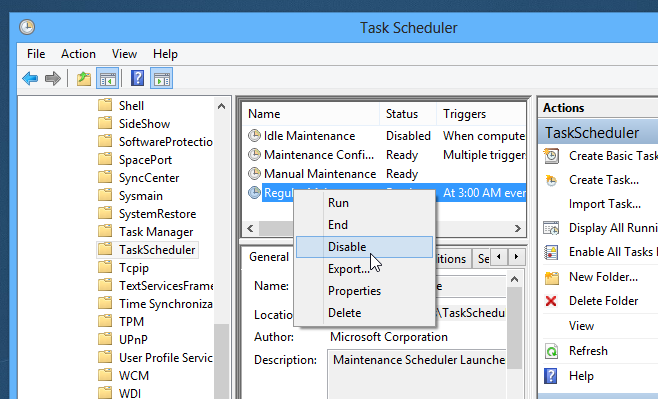Select the Time Synchronization tree folder
Viewport: 658px width, 399px height.
166,304
